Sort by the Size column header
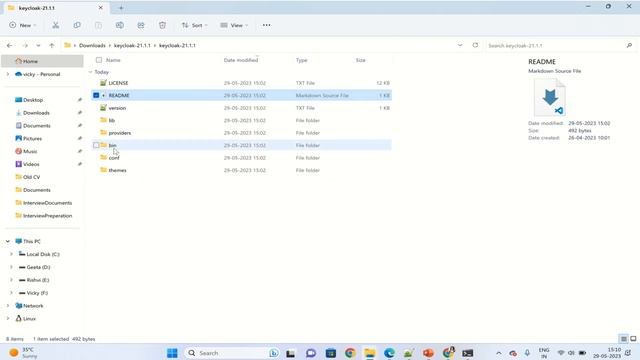The width and height of the screenshot is (640, 360). [x=360, y=60]
